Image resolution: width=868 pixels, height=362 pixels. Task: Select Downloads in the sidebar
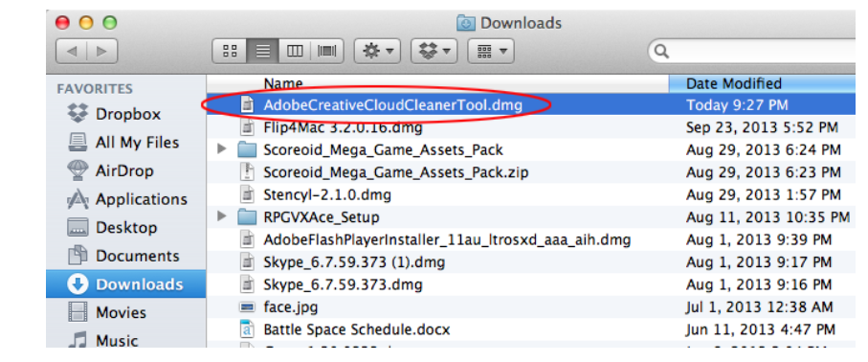pos(125,283)
